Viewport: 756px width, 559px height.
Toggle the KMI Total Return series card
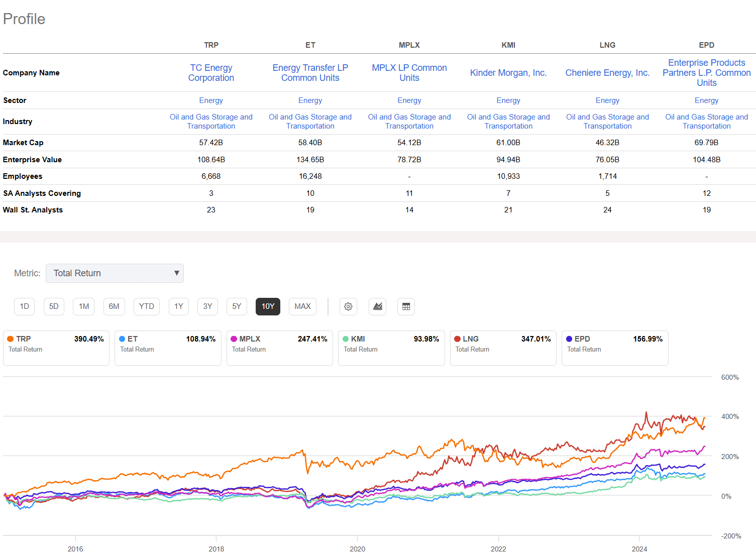point(391,348)
